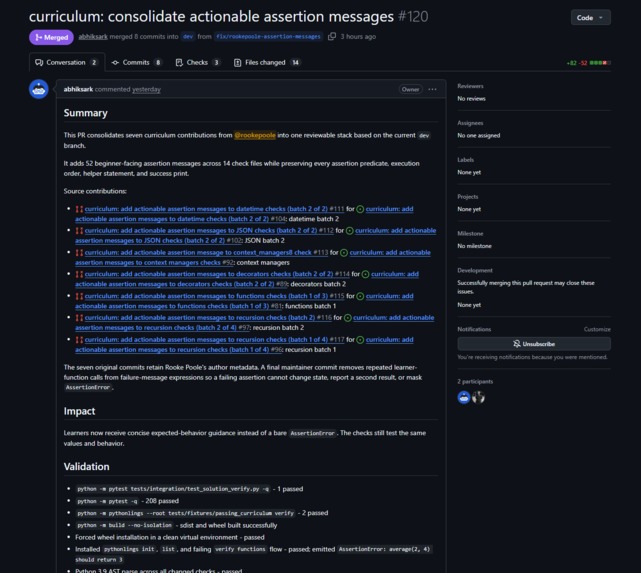Open the comment options ellipsis menu

(432, 89)
